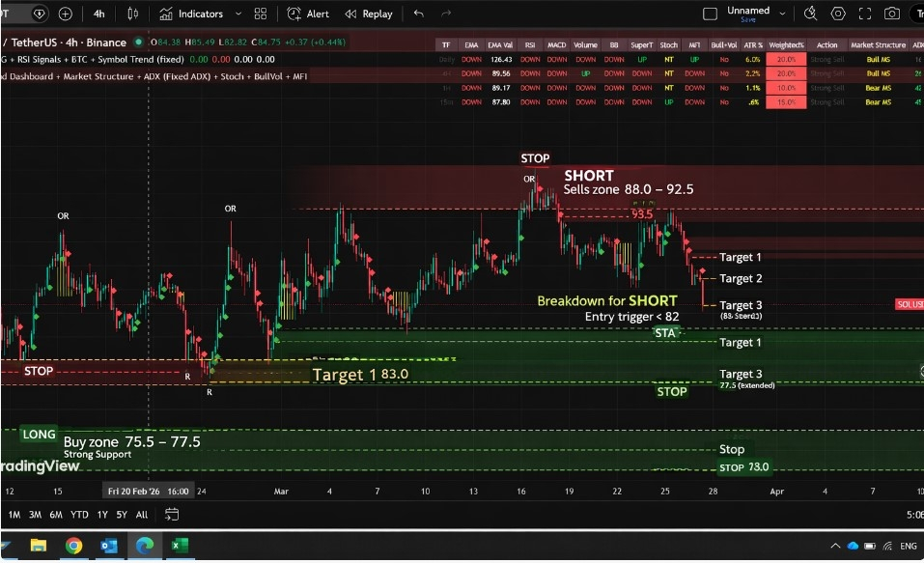The height and width of the screenshot is (563, 924).
Task: Set range to 6M
Action: 56,515
